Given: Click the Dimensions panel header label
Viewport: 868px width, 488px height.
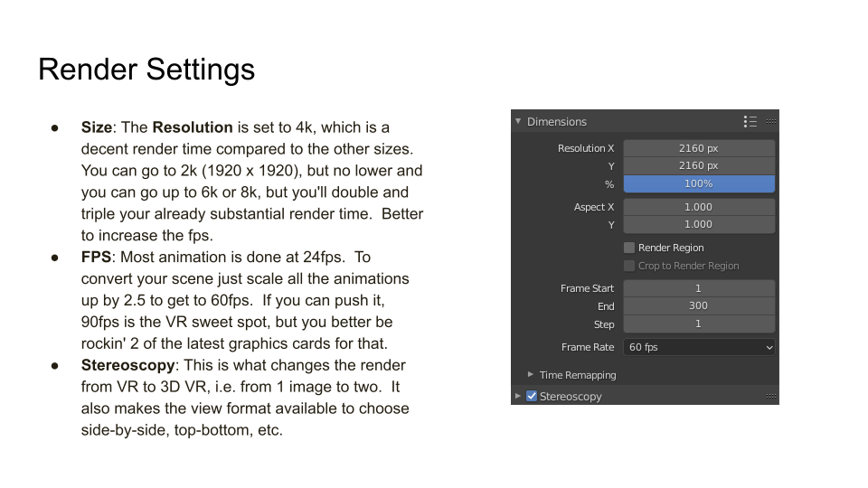Looking at the screenshot, I should click(x=556, y=122).
